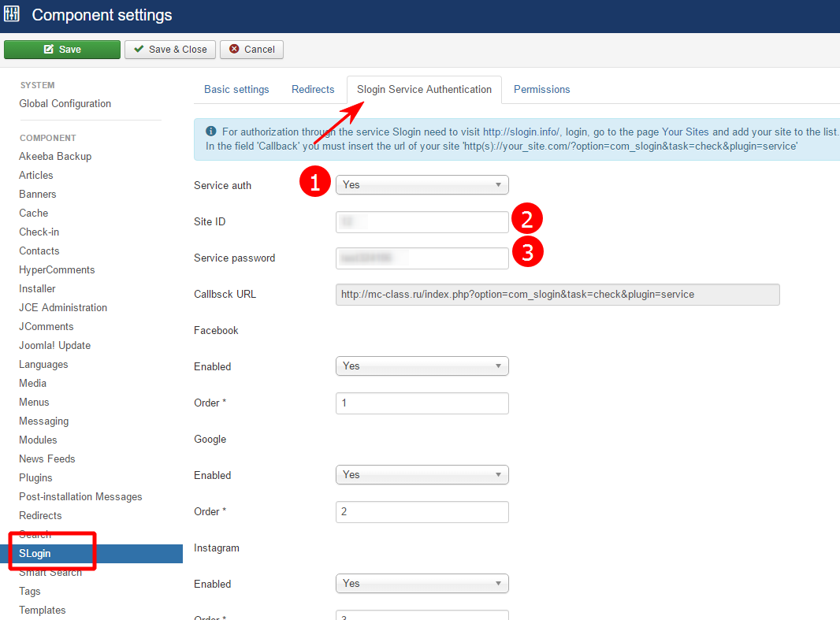Click the red circle number 2 marker
Viewport: 840px width, 620px height.
point(527,219)
